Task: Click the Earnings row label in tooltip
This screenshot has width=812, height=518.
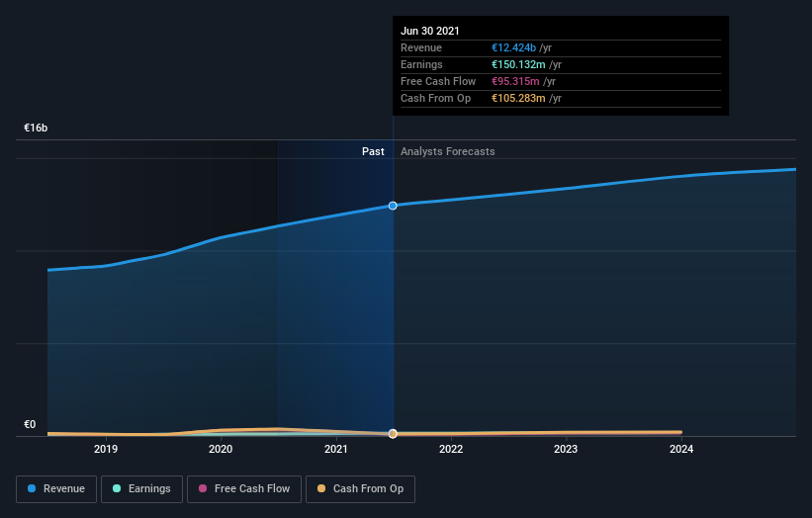Action: pos(421,64)
